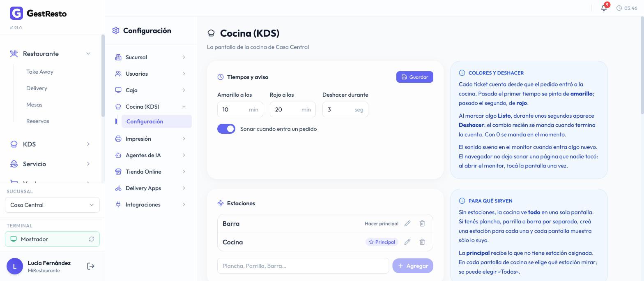Expand the Agentes de IA chevron

click(x=184, y=155)
